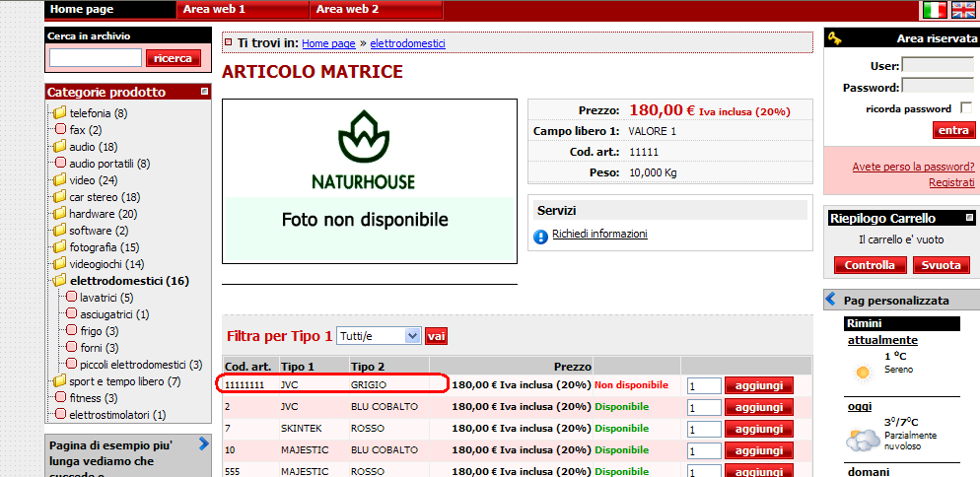Click the hardware folder icon
The height and width of the screenshot is (477, 980).
coord(59,213)
